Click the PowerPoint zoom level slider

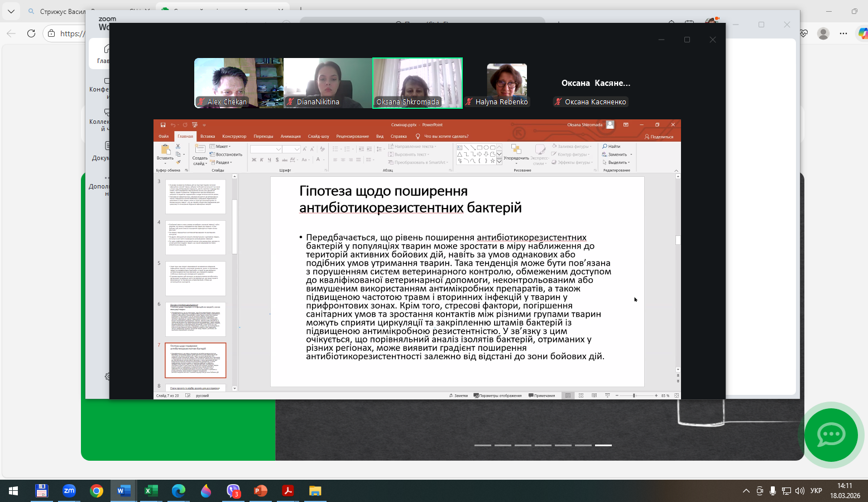click(634, 395)
